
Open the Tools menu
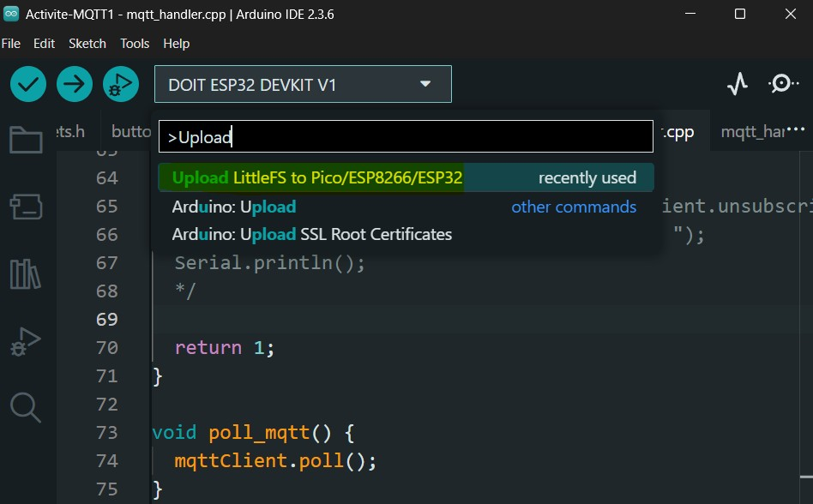coord(135,44)
